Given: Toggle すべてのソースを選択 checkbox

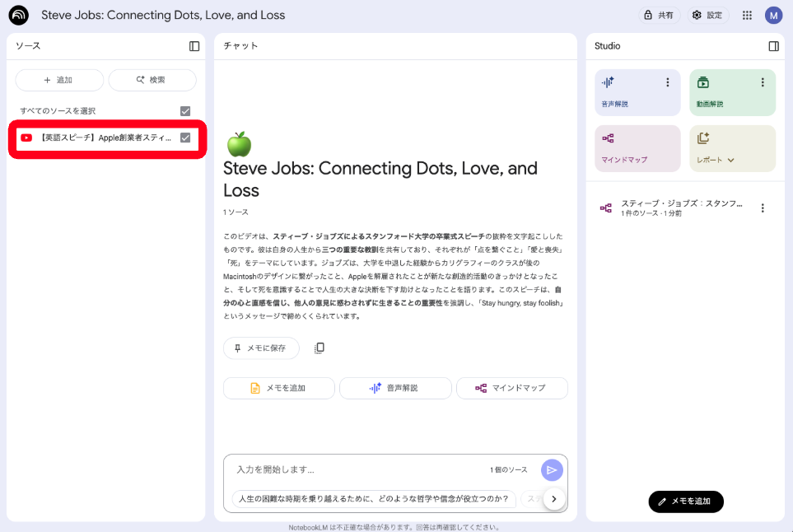Looking at the screenshot, I should coord(185,111).
